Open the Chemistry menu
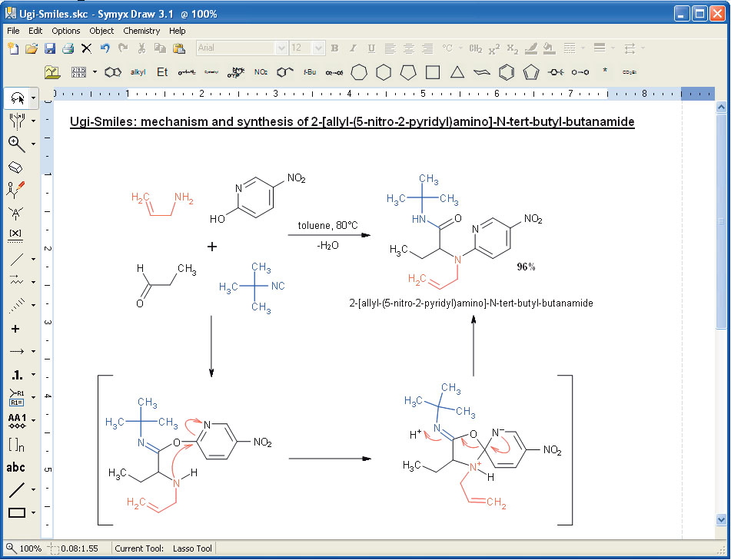 point(141,31)
